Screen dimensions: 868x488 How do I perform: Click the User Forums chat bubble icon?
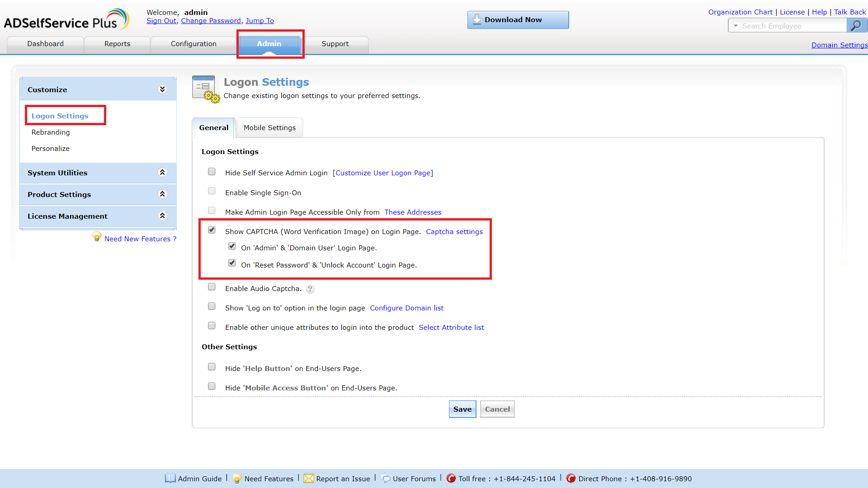pos(386,479)
